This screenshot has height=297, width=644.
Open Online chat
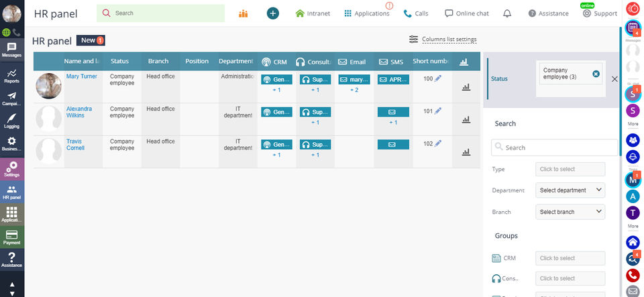[467, 13]
